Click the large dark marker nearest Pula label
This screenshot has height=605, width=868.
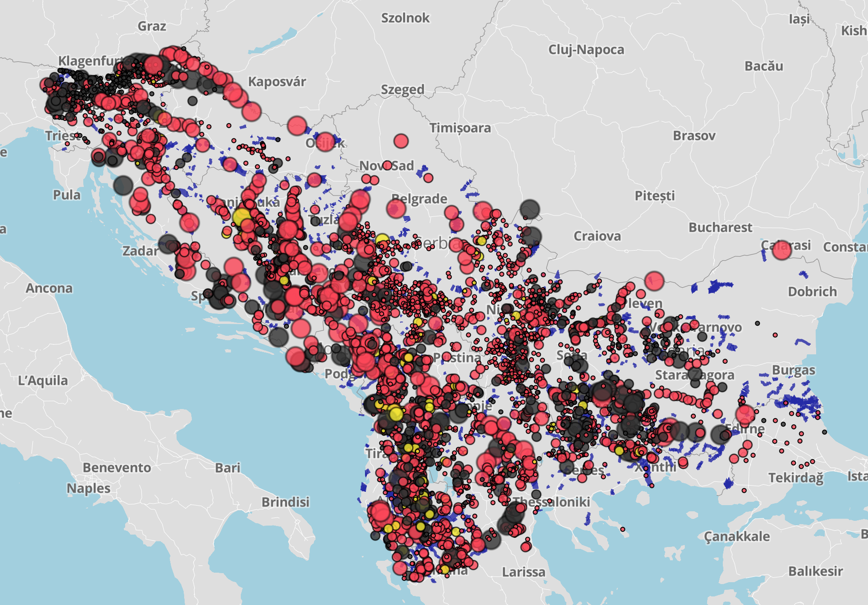click(x=123, y=185)
